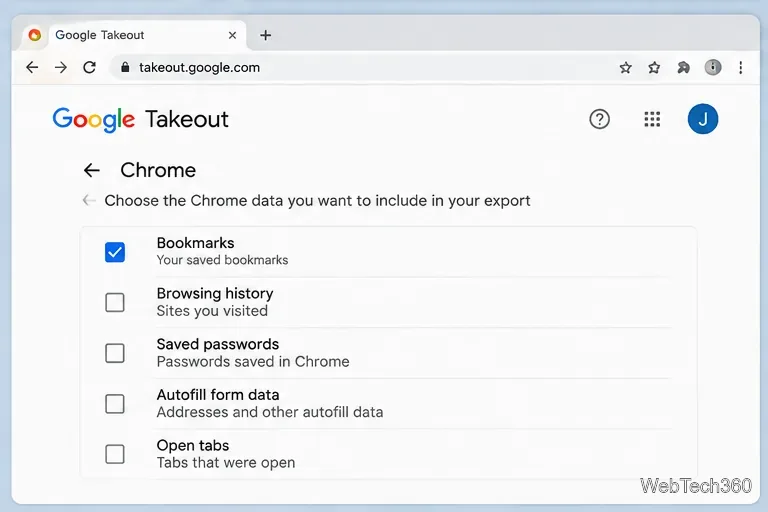
Task: Click the 'Chrome' page heading
Action: (158, 171)
